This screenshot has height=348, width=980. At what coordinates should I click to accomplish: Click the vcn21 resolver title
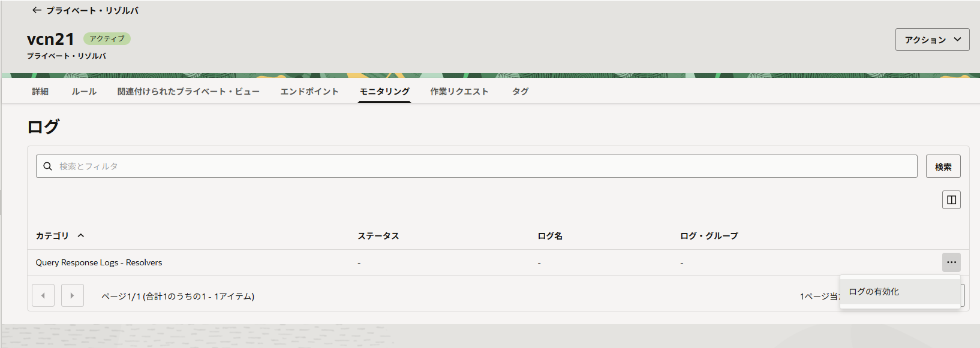pyautogui.click(x=50, y=39)
